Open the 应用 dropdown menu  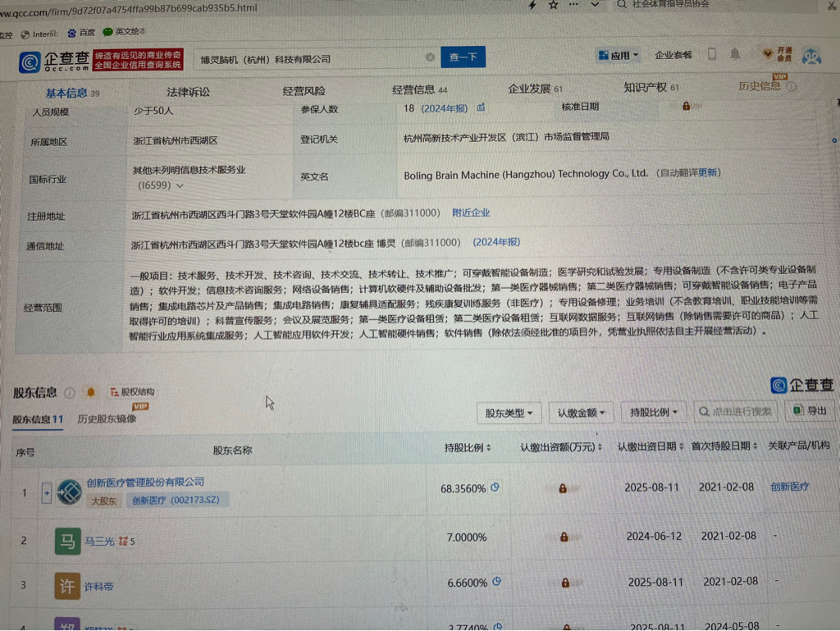(619, 55)
